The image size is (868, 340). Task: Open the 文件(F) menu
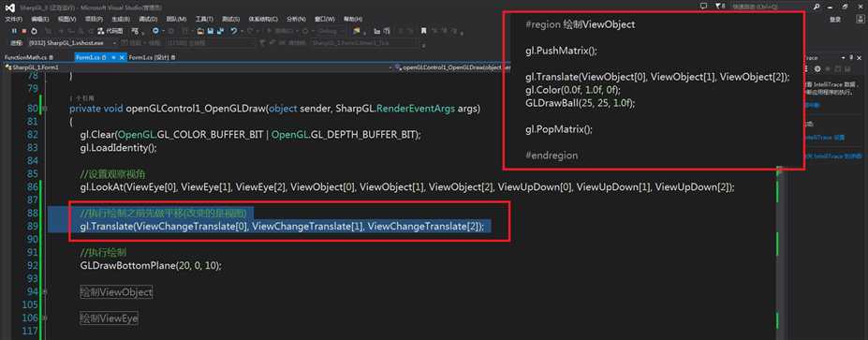(14, 20)
